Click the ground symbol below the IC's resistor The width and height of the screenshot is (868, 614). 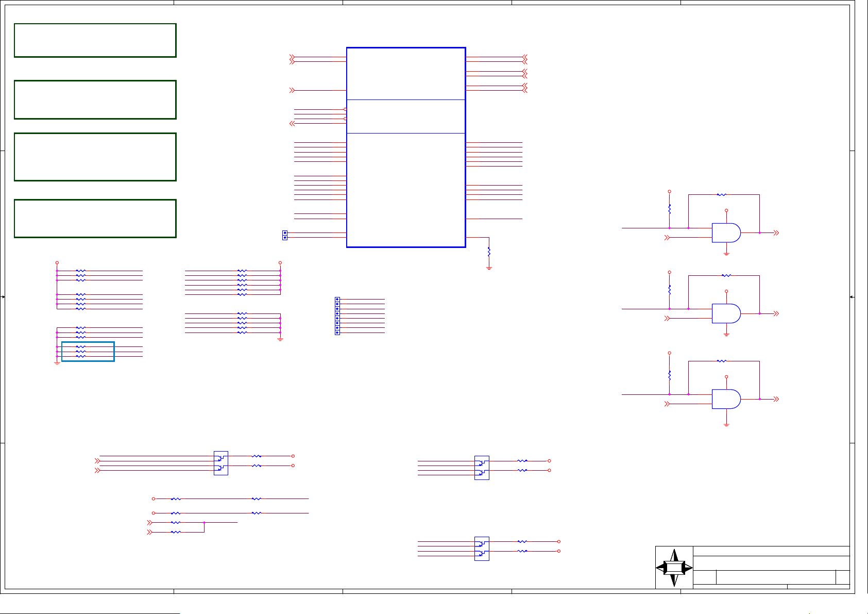(x=489, y=268)
